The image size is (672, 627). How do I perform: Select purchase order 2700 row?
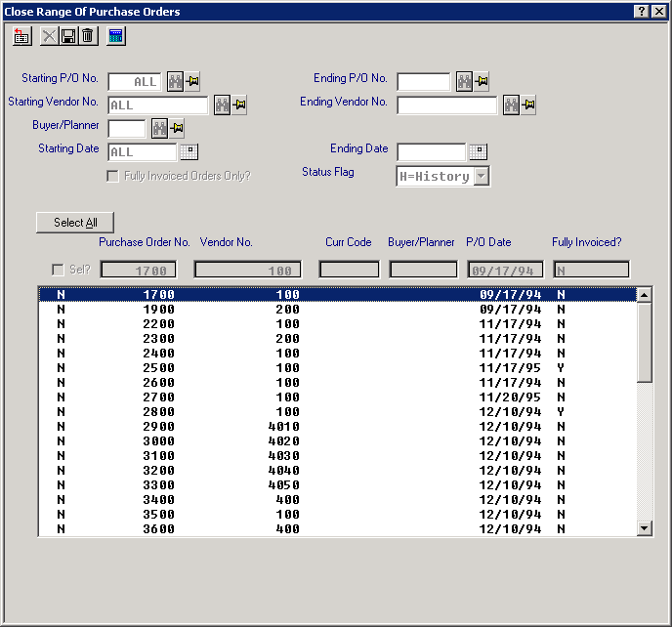coord(337,397)
